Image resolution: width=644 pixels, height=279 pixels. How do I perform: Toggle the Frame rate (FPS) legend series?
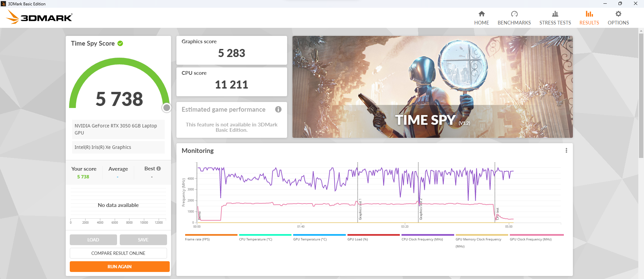[211, 237]
